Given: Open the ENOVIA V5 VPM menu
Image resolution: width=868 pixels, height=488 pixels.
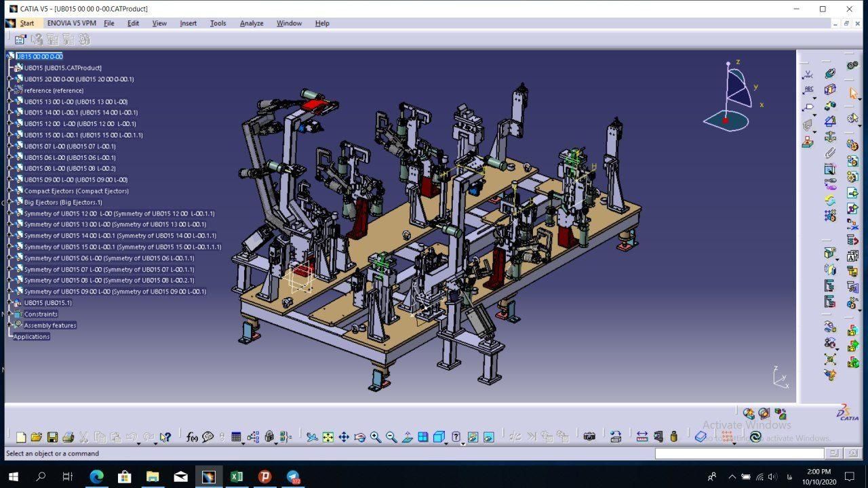Looking at the screenshot, I should coord(71,23).
